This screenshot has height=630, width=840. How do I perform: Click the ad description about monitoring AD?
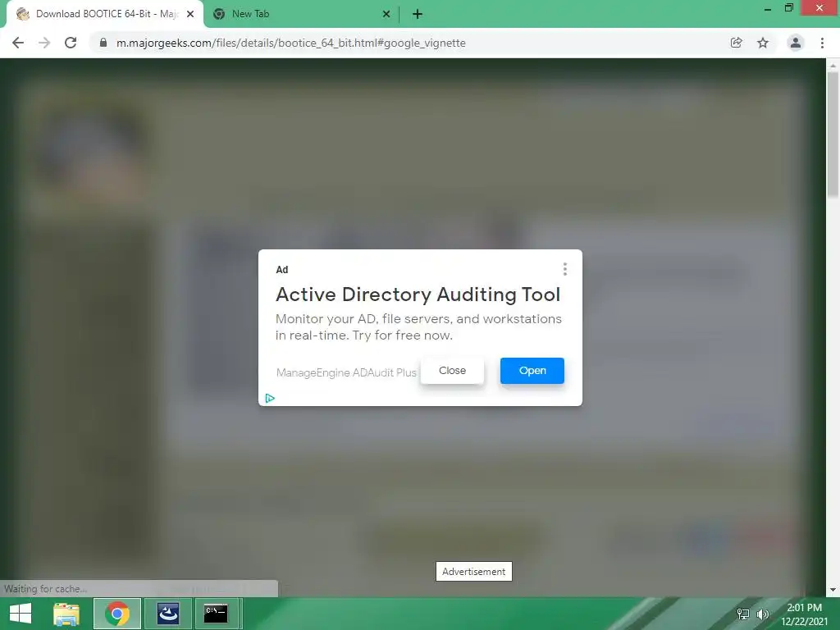(418, 326)
